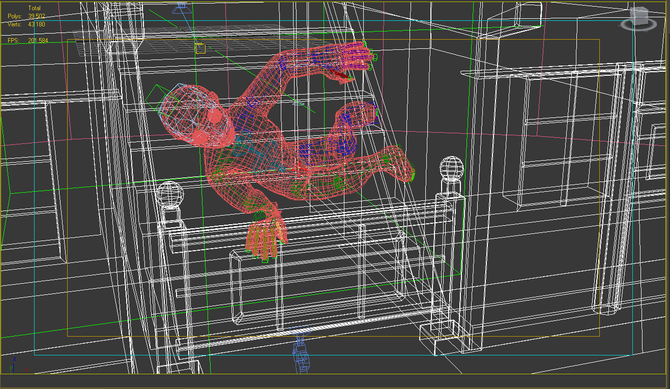Select the blue camera object at top
This screenshot has height=389, width=670.
(x=181, y=8)
